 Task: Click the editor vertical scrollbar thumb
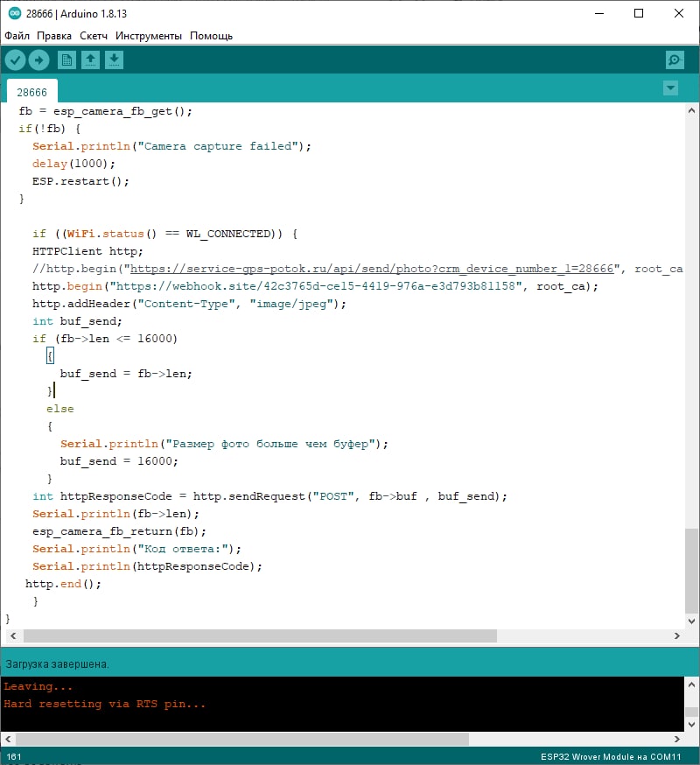tap(691, 571)
